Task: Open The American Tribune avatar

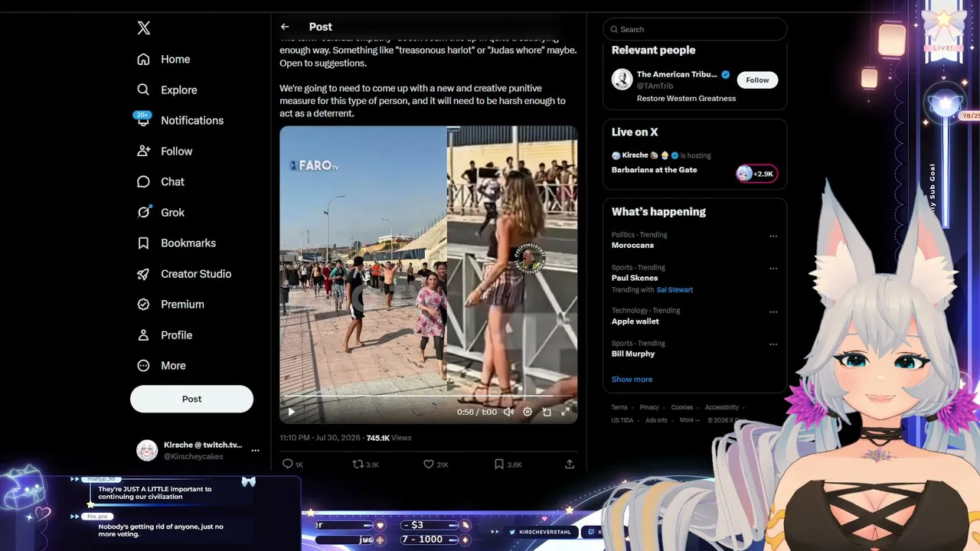Action: (x=622, y=80)
